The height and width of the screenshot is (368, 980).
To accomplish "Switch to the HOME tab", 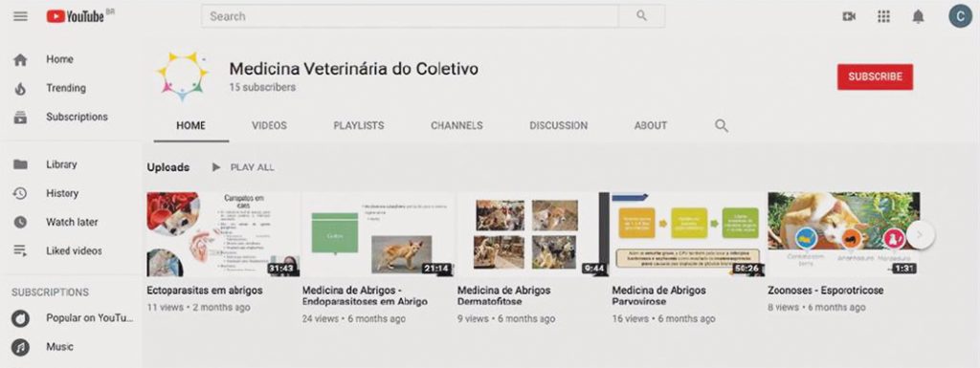I will pyautogui.click(x=190, y=125).
